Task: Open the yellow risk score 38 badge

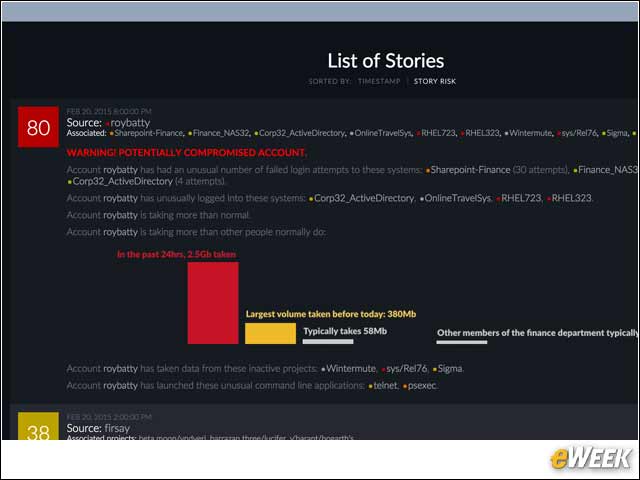Action: click(38, 426)
